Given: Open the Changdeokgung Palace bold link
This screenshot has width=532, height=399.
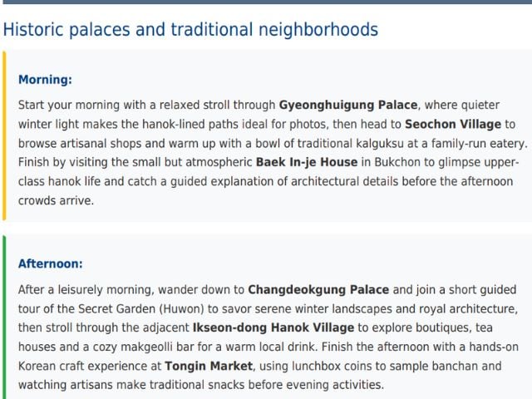Looking at the screenshot, I should click(x=318, y=290).
